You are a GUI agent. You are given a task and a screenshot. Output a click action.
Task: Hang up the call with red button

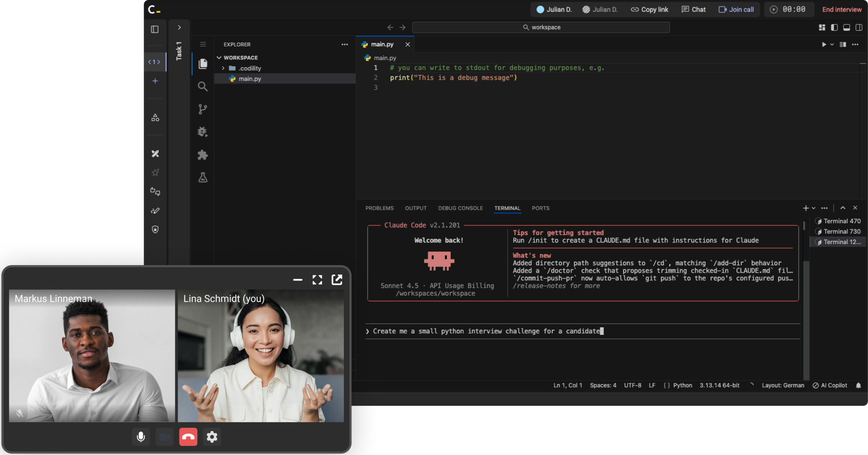[188, 437]
